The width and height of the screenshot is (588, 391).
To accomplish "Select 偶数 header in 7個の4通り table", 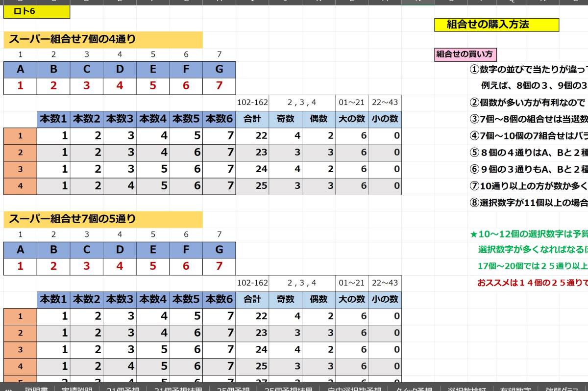I will pos(318,119).
